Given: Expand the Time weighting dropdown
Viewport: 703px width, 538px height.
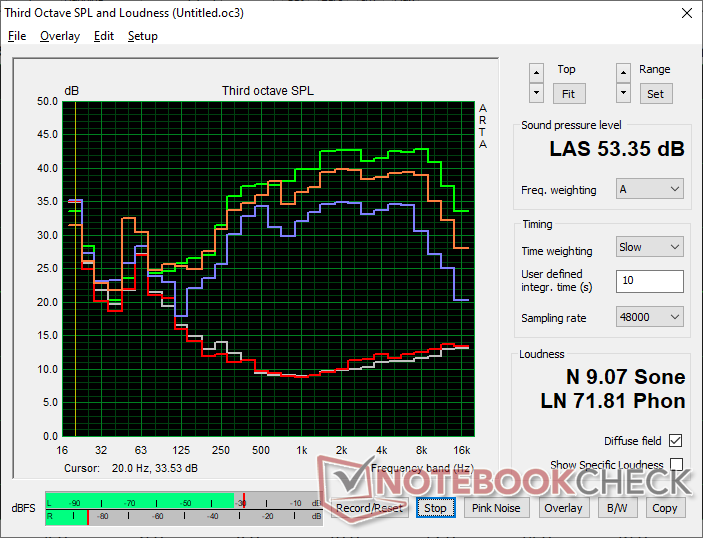Looking at the screenshot, I should pyautogui.click(x=649, y=247).
